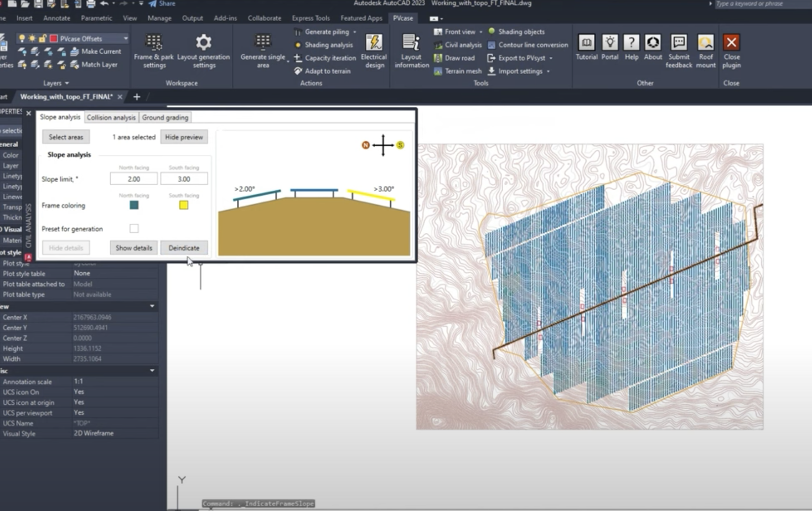
Task: Click the Deindicate button
Action: [184, 248]
